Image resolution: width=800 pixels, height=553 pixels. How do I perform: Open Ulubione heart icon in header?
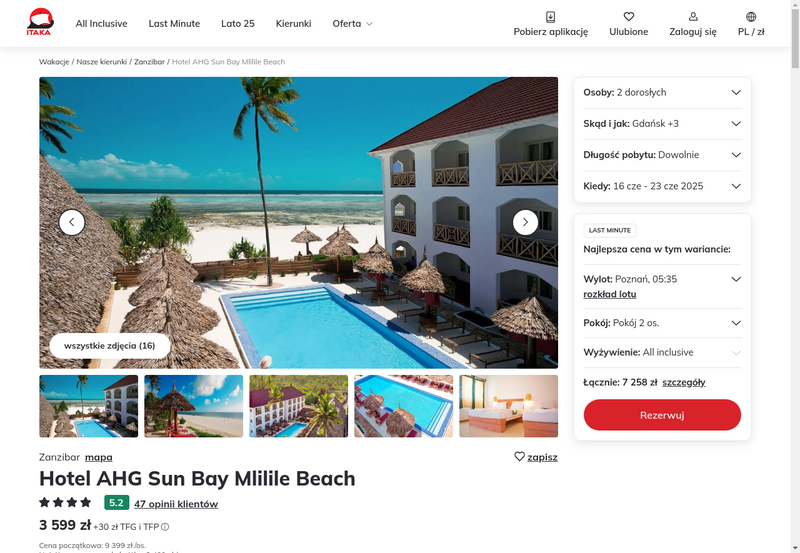click(629, 17)
